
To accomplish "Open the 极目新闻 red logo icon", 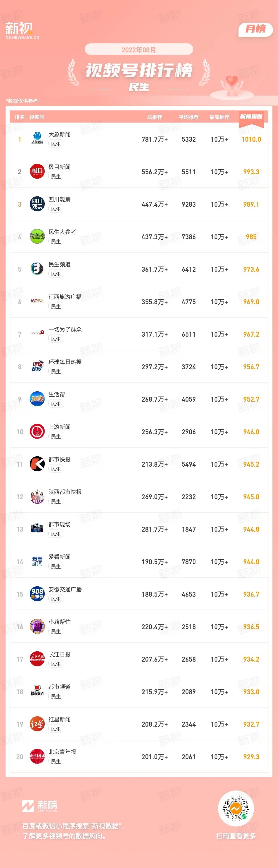I will pyautogui.click(x=37, y=171).
